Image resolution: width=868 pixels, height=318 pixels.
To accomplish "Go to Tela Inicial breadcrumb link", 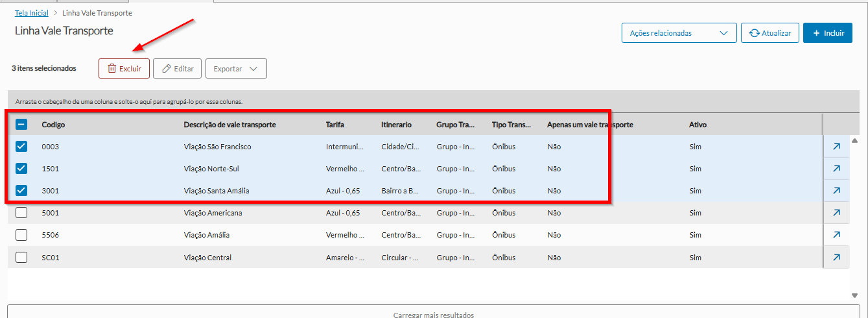I will point(32,13).
